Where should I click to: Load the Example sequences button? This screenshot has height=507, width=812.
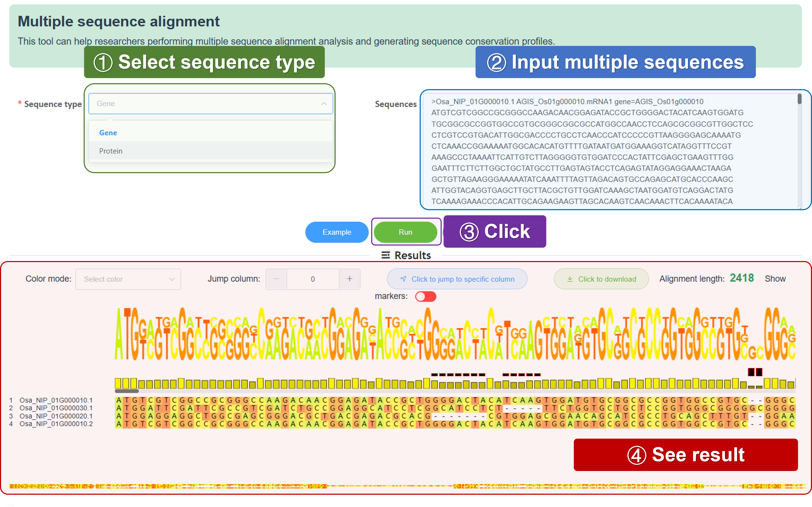337,232
